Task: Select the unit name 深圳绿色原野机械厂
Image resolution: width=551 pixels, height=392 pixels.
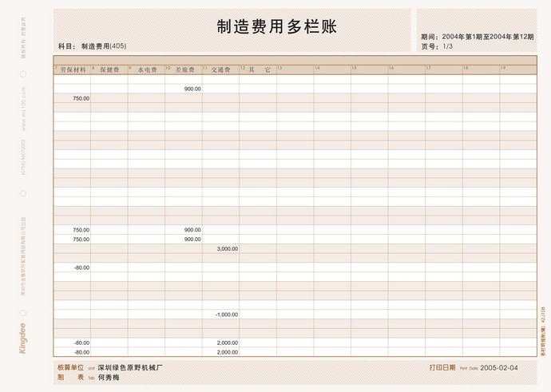Action: [x=130, y=368]
